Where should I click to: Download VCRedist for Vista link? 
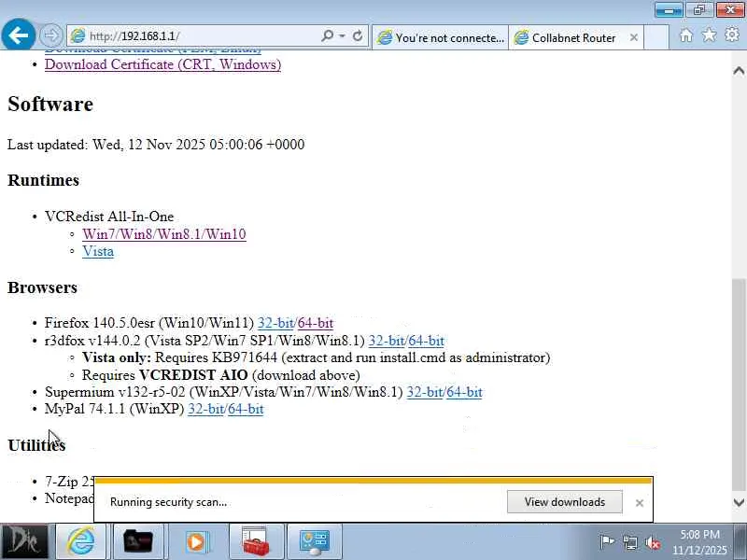pos(98,251)
